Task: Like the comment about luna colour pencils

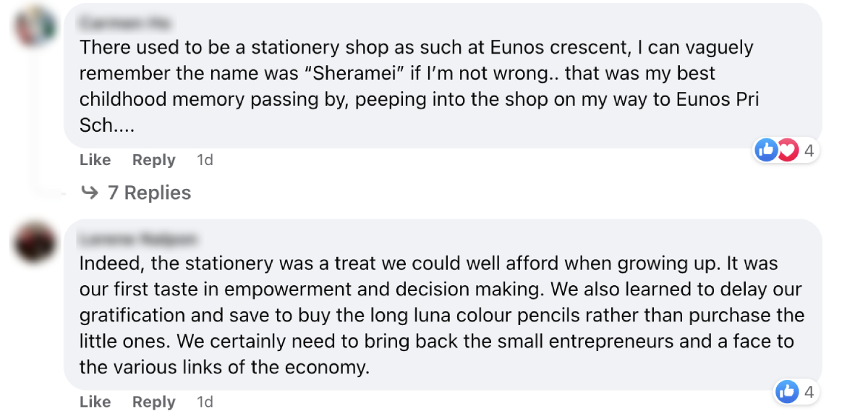Action: (x=95, y=402)
